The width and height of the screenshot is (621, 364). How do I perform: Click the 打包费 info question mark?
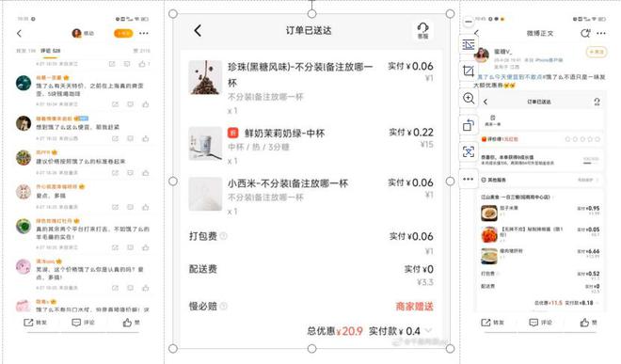[x=223, y=236]
